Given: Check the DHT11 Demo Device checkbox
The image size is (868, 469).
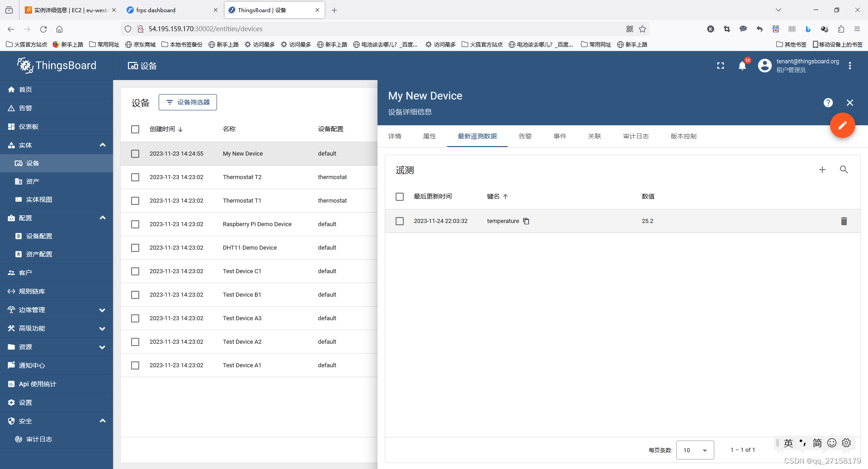Looking at the screenshot, I should point(135,248).
